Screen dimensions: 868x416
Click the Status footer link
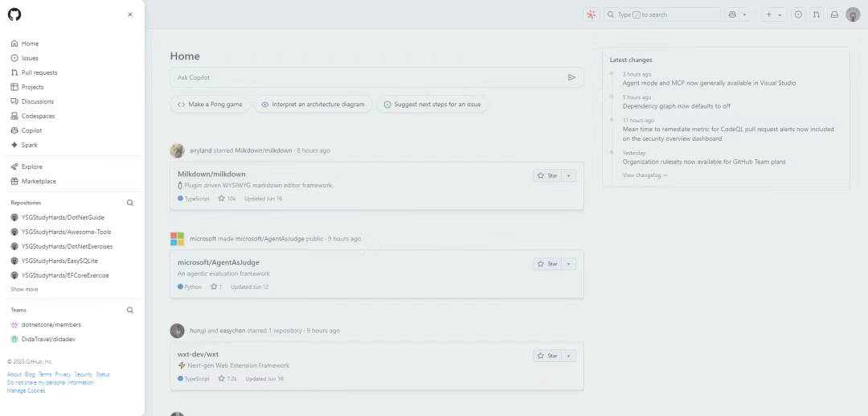point(103,374)
